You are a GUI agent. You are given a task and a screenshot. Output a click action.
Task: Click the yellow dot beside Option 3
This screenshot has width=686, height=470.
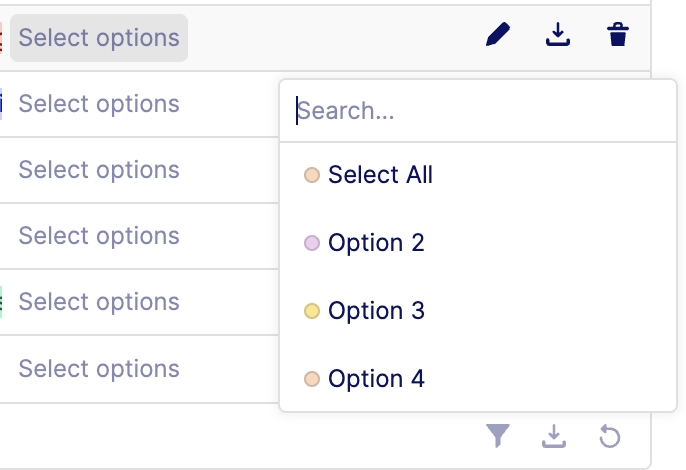tap(311, 311)
